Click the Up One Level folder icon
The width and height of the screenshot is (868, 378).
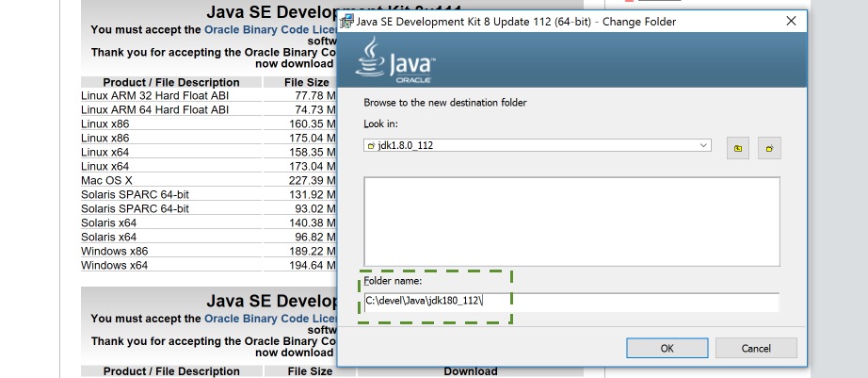(738, 148)
